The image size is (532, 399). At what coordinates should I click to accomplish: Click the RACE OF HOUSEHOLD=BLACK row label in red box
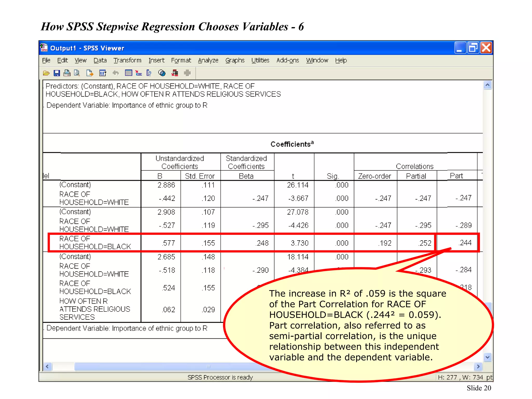click(95, 243)
